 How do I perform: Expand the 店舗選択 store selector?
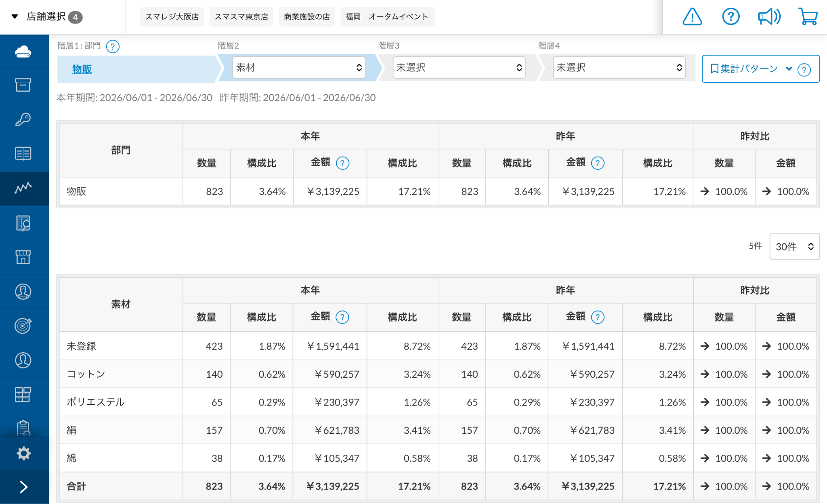click(46, 17)
